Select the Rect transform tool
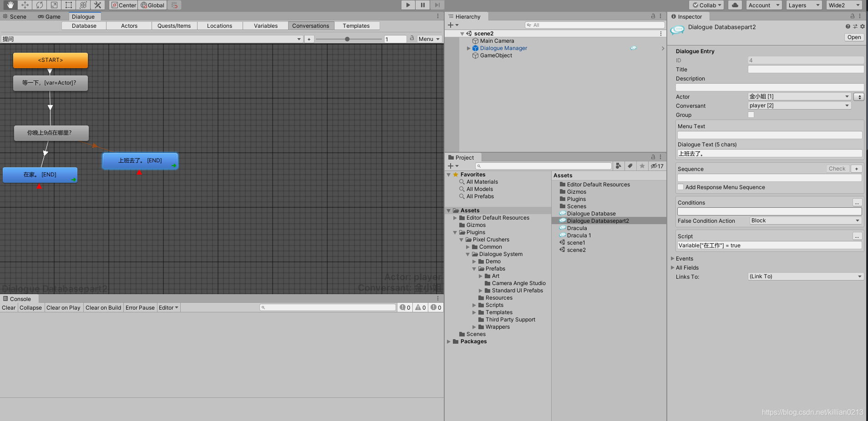Viewport: 868px width, 421px height. point(69,5)
